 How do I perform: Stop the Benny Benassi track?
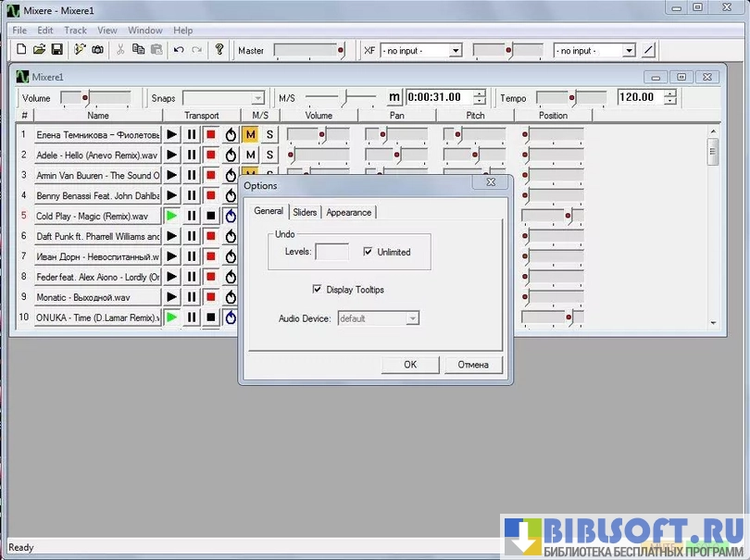pyautogui.click(x=211, y=196)
